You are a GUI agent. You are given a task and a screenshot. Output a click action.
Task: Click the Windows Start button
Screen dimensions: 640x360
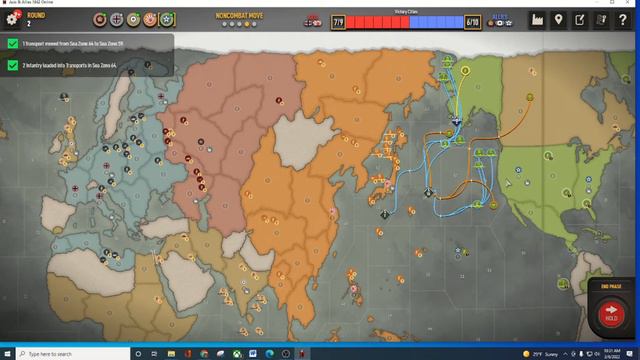(7, 353)
